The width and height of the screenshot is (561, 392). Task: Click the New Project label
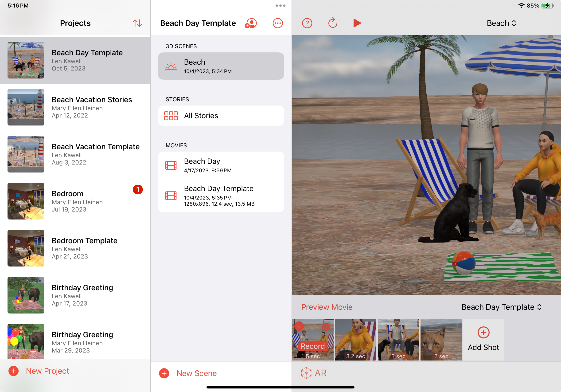47,371
